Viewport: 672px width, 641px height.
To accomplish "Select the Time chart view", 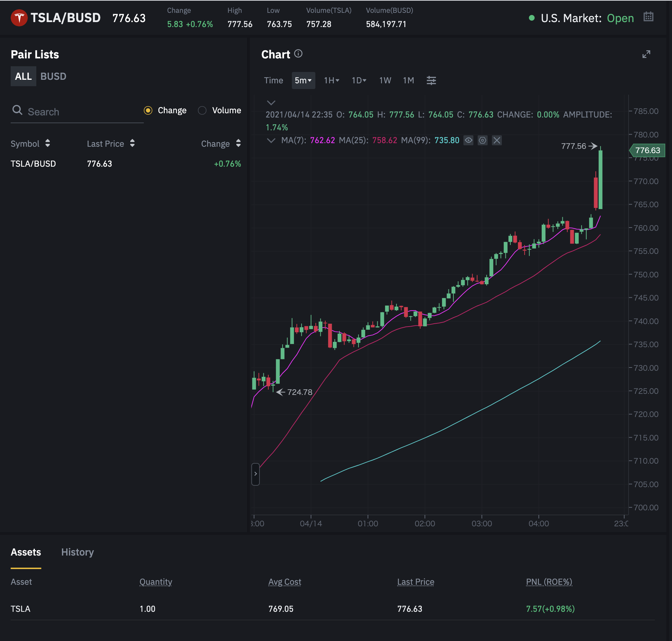I will coord(273,80).
